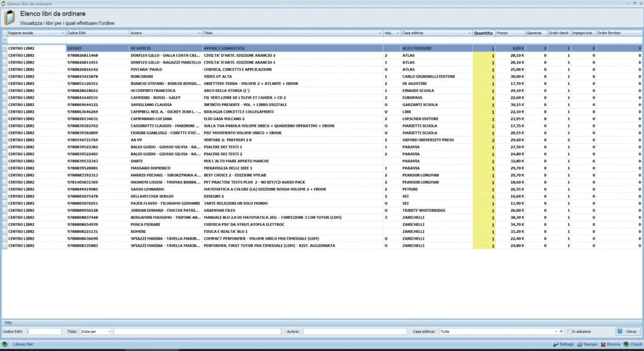Click the Stampa print button
This screenshot has width=644, height=351.
587,344
